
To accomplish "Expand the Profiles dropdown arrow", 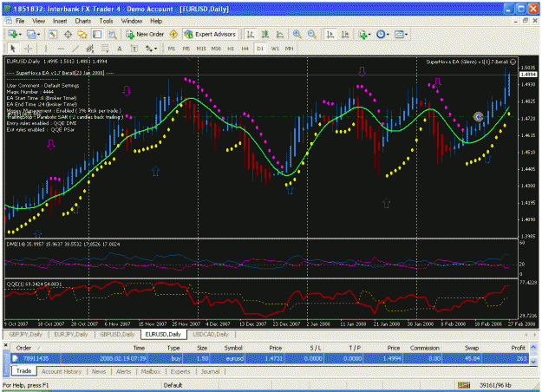I will pos(39,34).
